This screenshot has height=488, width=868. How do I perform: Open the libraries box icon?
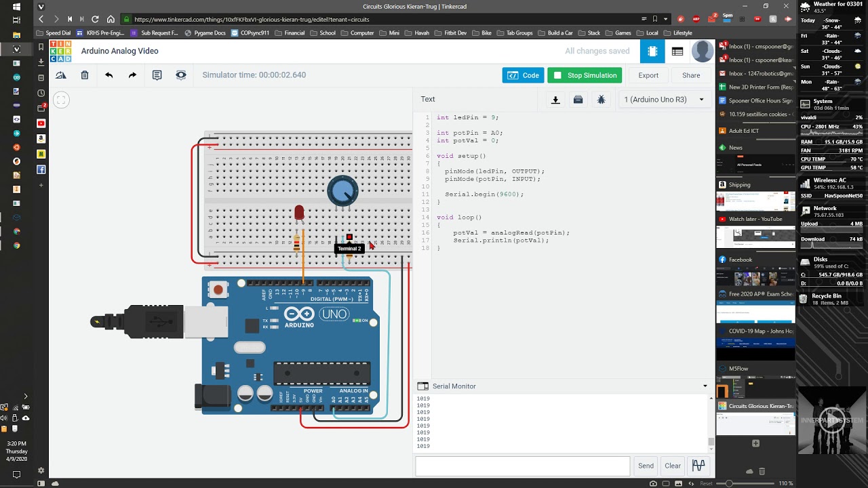click(578, 100)
